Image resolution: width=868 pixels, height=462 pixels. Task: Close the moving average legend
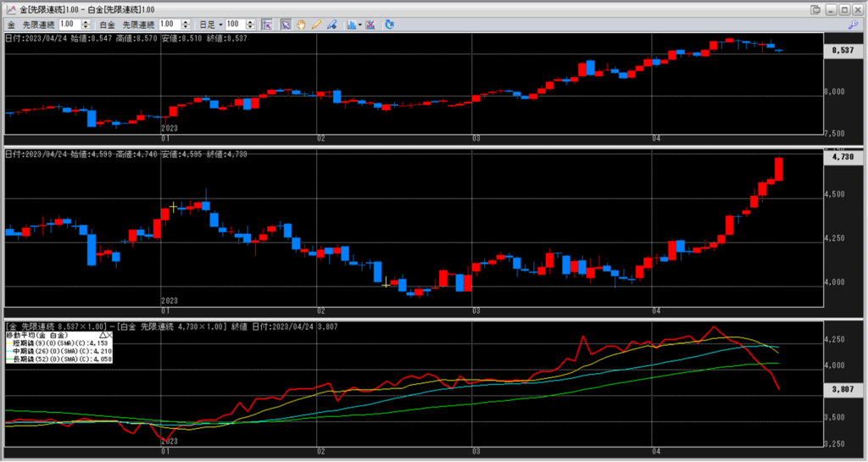[x=111, y=336]
